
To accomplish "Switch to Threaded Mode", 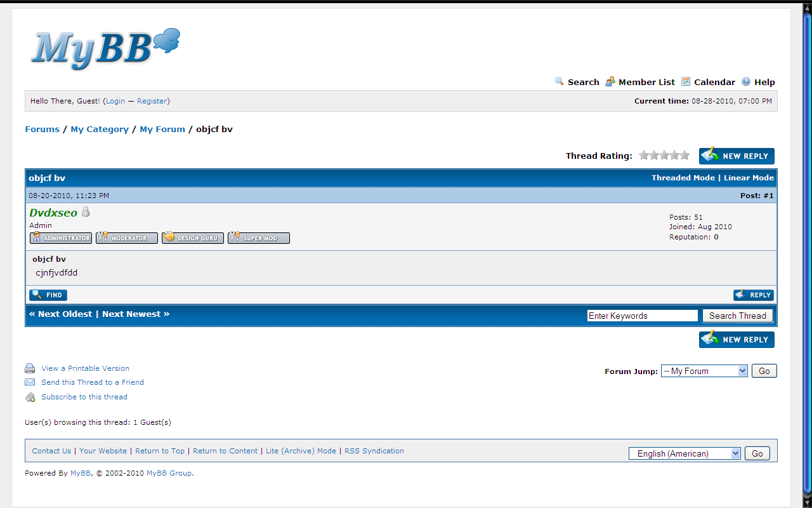I will 683,178.
